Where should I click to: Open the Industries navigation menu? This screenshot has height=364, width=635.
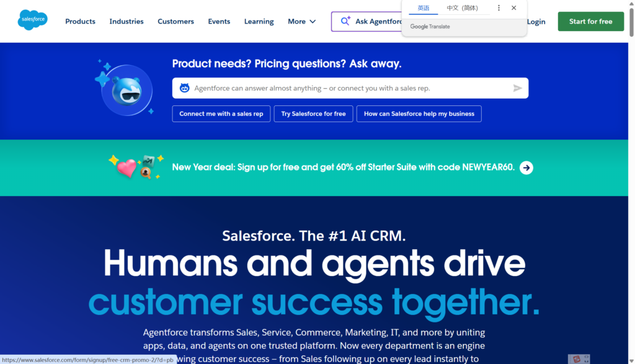127,21
